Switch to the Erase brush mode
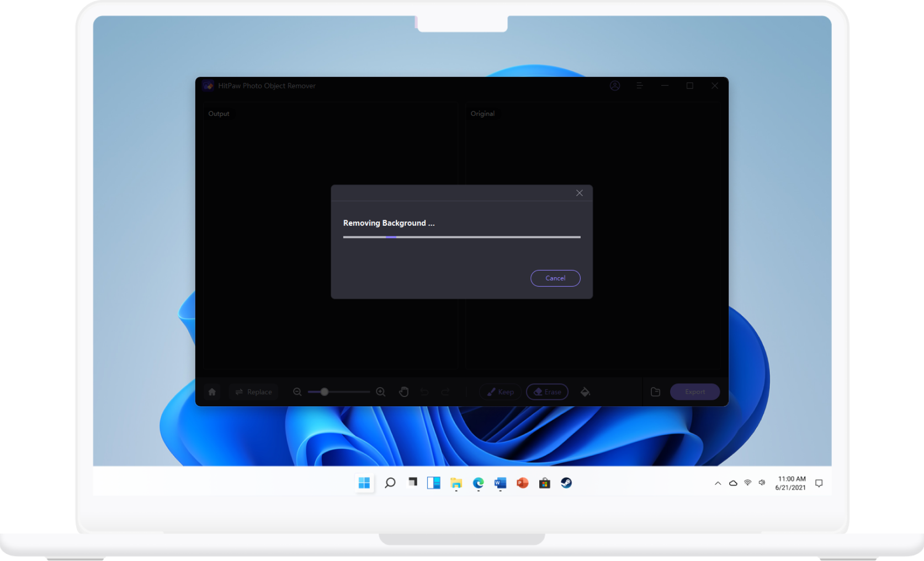This screenshot has height=561, width=924. [x=547, y=391]
